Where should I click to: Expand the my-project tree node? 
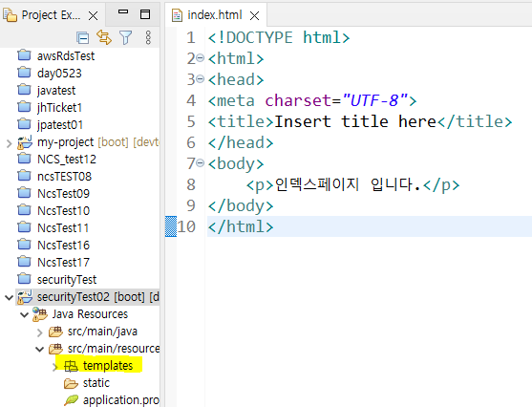(10, 143)
